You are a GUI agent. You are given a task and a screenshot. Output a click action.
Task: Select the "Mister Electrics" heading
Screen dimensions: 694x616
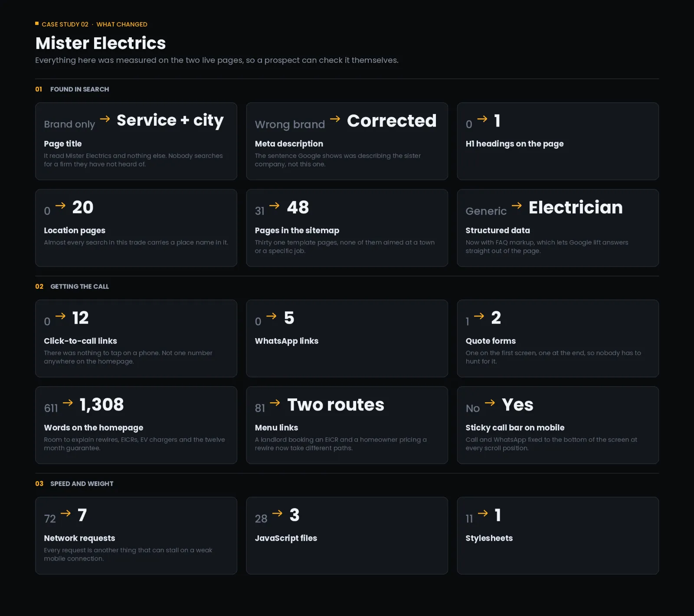point(101,43)
